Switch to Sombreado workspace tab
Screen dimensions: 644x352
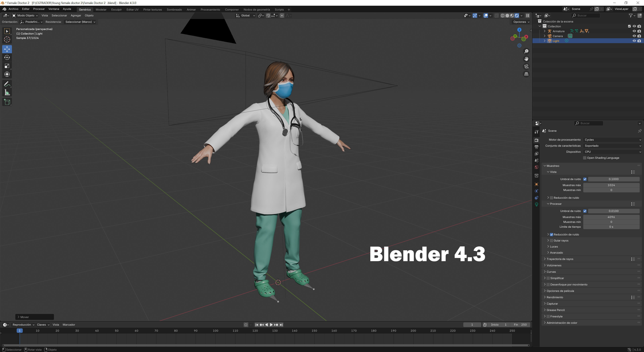click(174, 10)
